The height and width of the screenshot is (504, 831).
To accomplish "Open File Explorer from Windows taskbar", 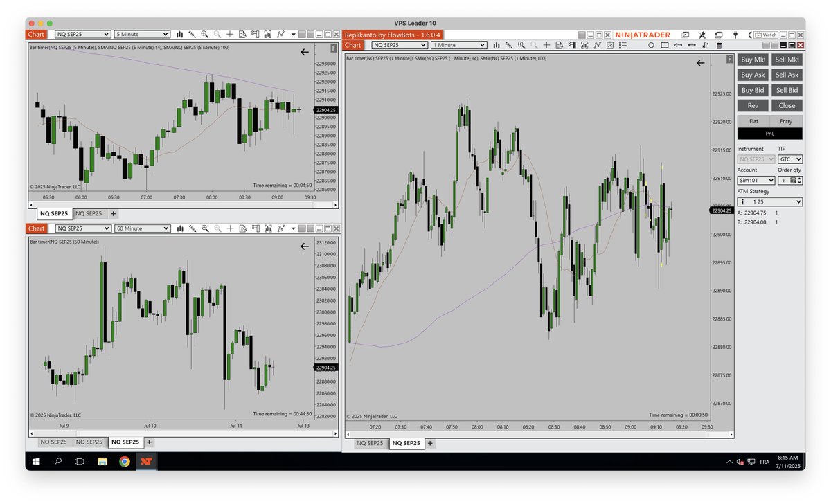I will tap(102, 461).
